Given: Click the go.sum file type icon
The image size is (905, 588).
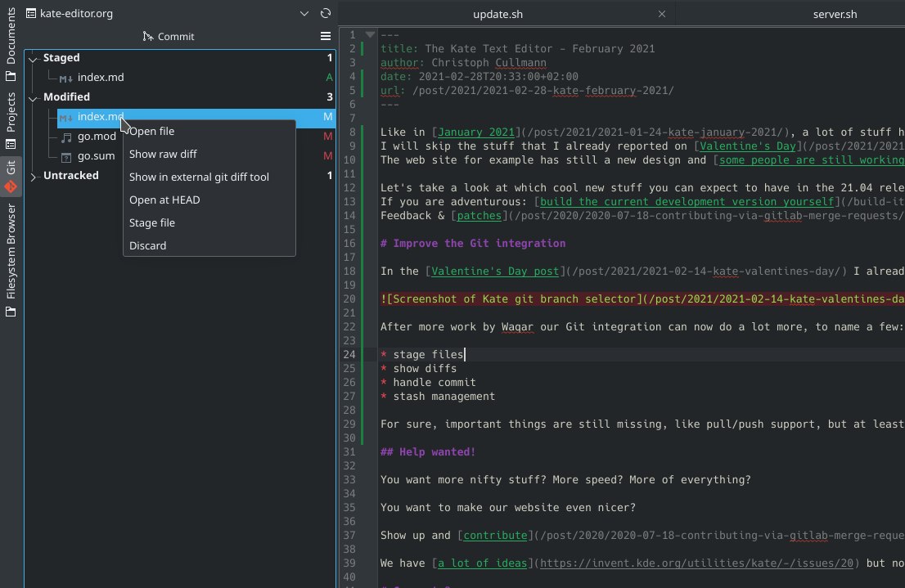Looking at the screenshot, I should 66,156.
